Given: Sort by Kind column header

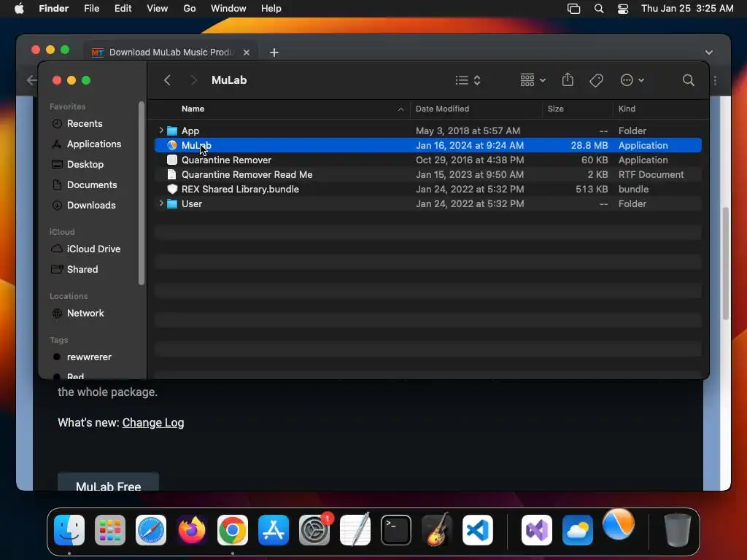Looking at the screenshot, I should (x=627, y=109).
